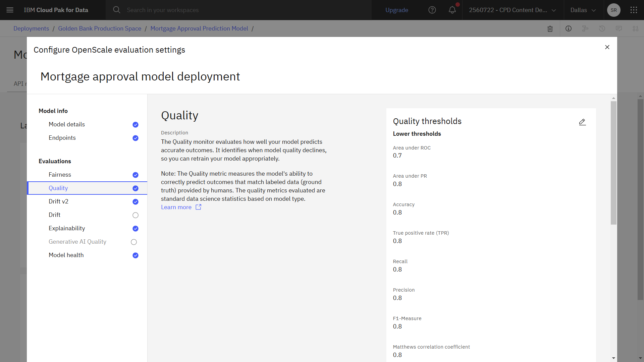This screenshot has height=362, width=644.
Task: Enable the Drift evaluation toggle
Action: pyautogui.click(x=135, y=215)
